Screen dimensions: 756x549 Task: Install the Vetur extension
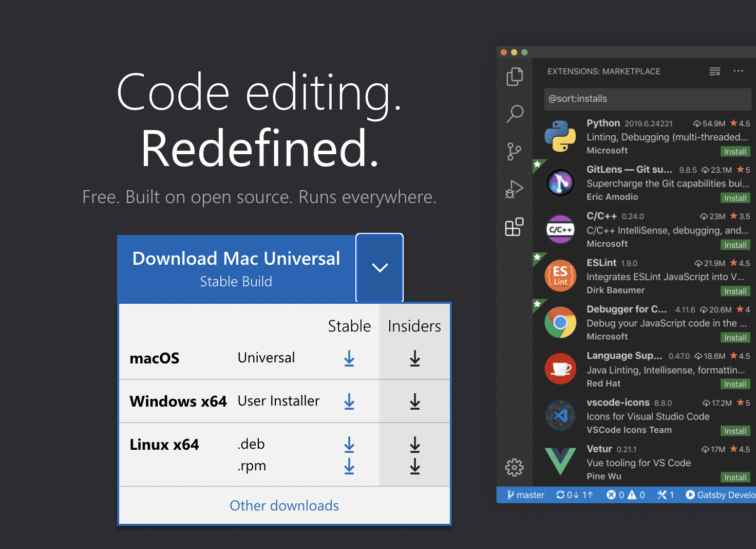pos(735,477)
